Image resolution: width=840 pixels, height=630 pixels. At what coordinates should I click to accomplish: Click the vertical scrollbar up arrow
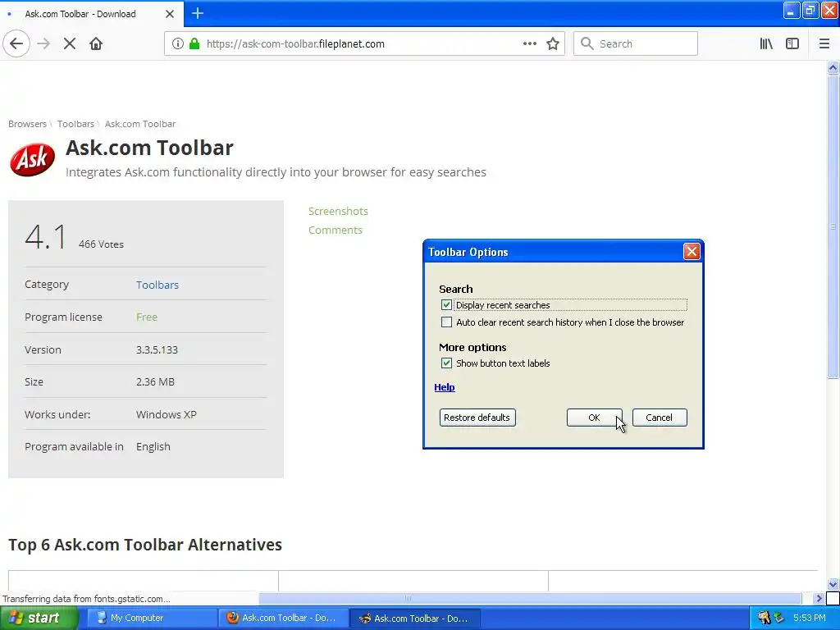point(833,67)
